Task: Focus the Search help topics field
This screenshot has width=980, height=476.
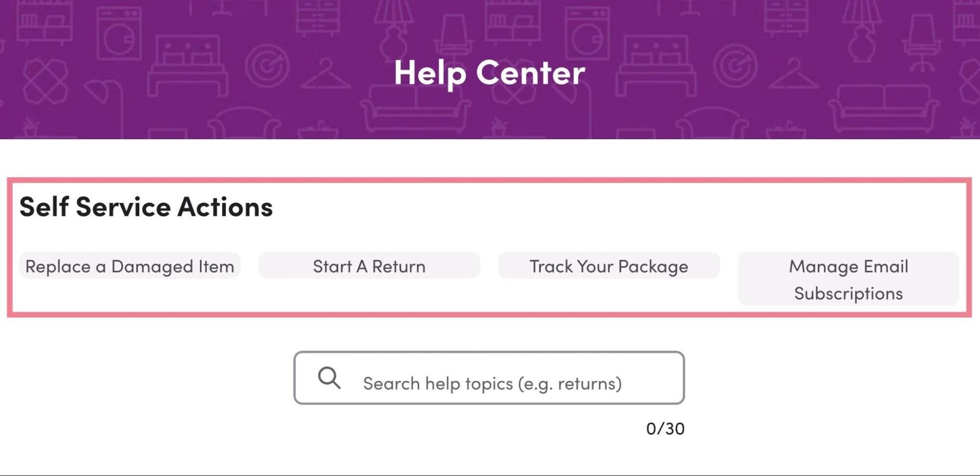Action: pos(489,378)
